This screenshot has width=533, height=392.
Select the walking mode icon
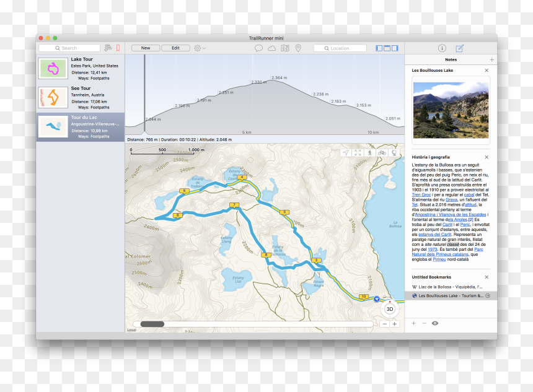(x=370, y=153)
